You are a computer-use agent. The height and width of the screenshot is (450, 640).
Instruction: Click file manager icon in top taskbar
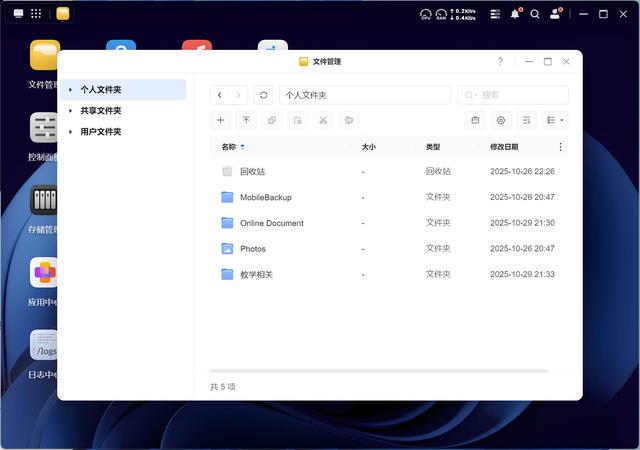coord(63,14)
